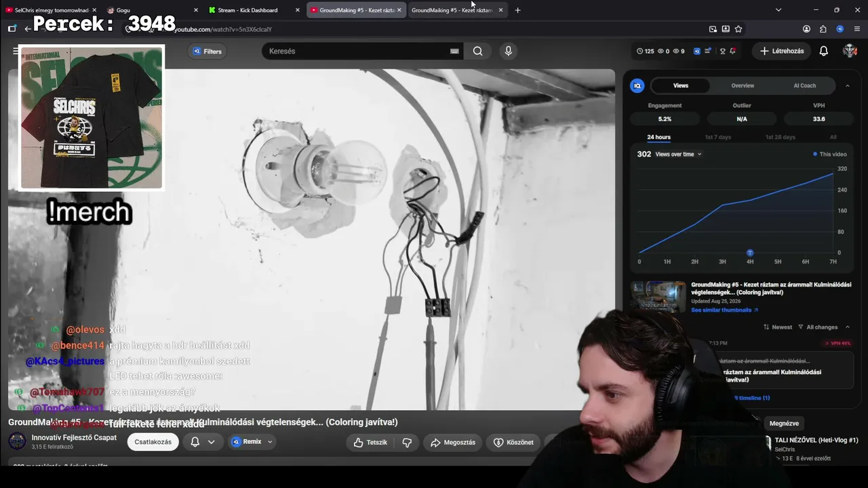
Task: Expand the browser tab list chevron
Action: point(778,10)
